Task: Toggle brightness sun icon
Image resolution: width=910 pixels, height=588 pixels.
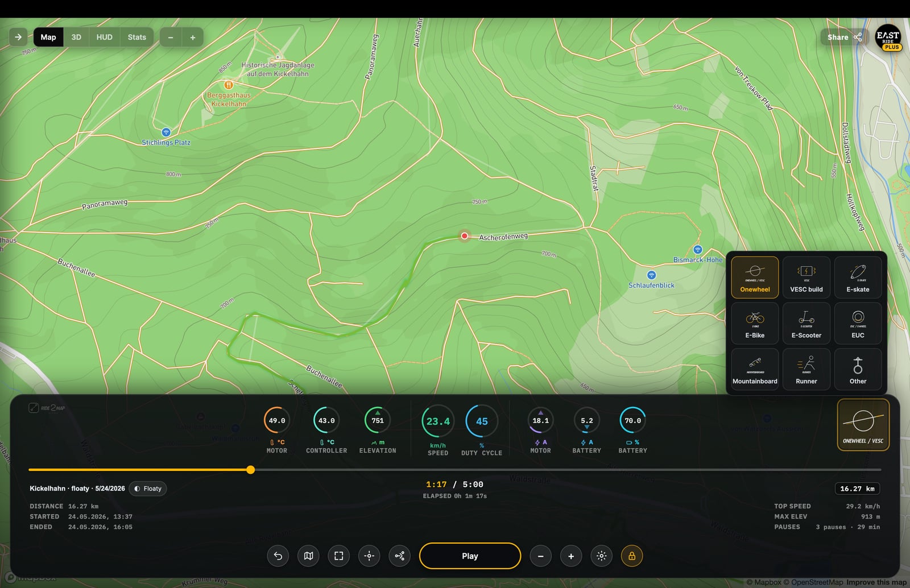Action: tap(602, 556)
